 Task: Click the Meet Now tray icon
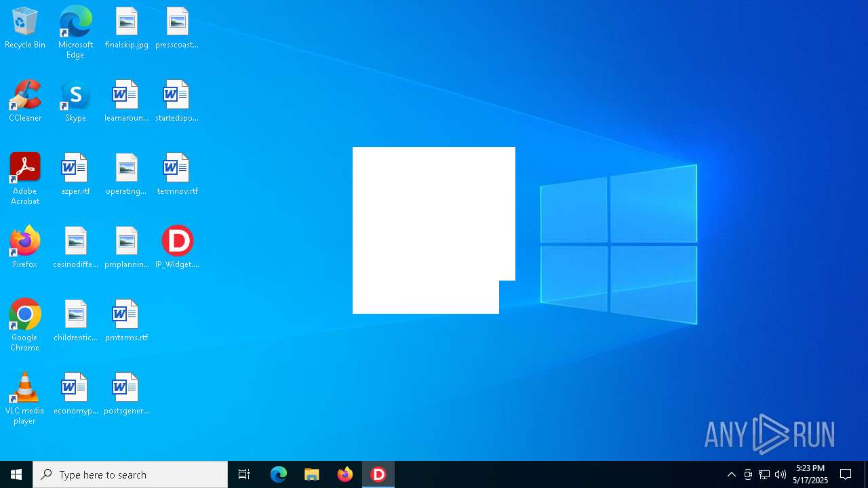748,474
